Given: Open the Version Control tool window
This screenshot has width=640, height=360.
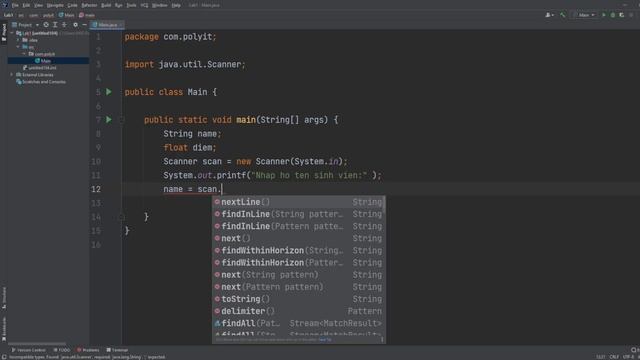Looking at the screenshot, I should click(29, 350).
